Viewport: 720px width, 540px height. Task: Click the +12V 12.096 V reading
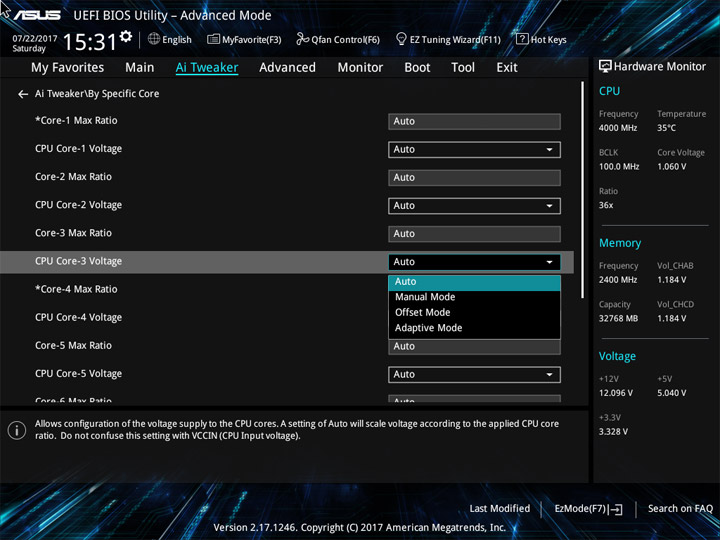click(616, 393)
